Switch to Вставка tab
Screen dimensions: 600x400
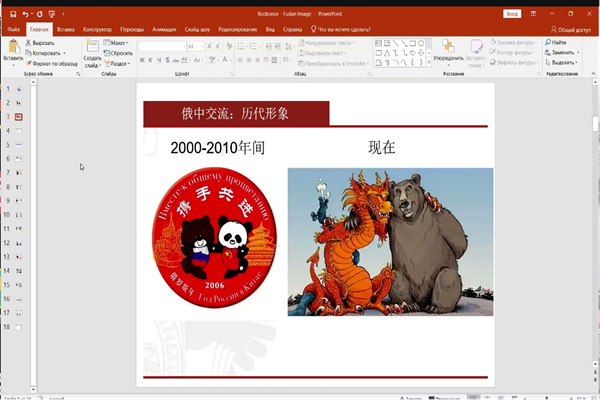[66, 29]
